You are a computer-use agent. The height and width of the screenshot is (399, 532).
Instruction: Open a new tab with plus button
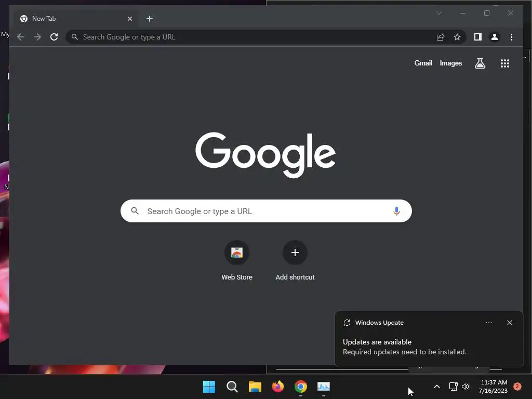(150, 19)
